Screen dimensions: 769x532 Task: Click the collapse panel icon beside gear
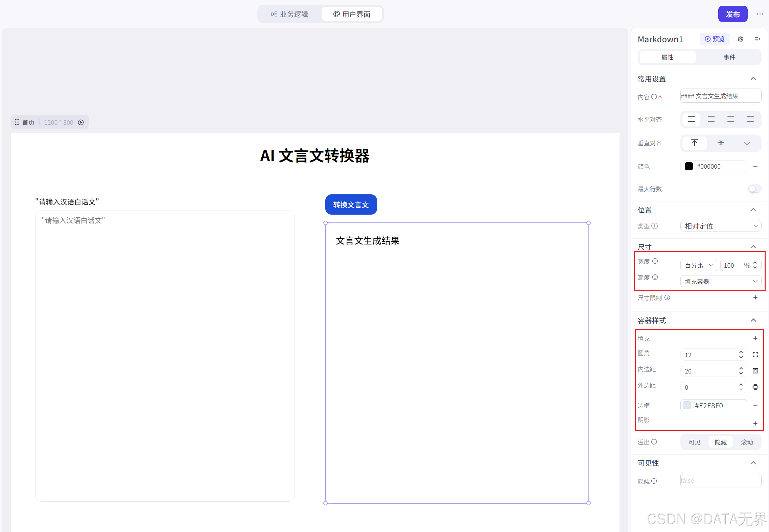[x=758, y=39]
